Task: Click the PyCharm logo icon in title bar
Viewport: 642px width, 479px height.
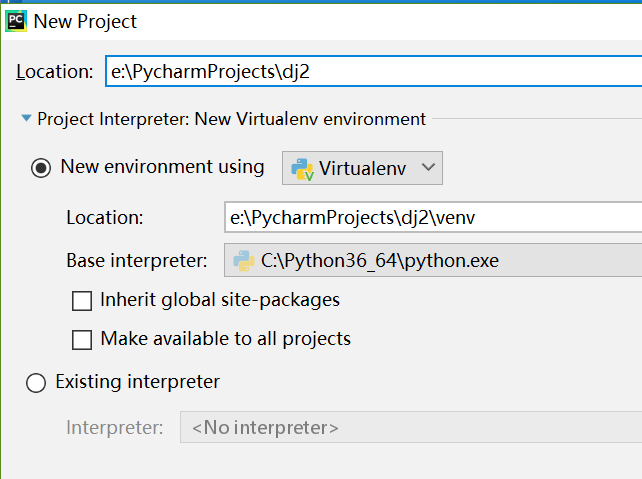Action: pyautogui.click(x=16, y=21)
